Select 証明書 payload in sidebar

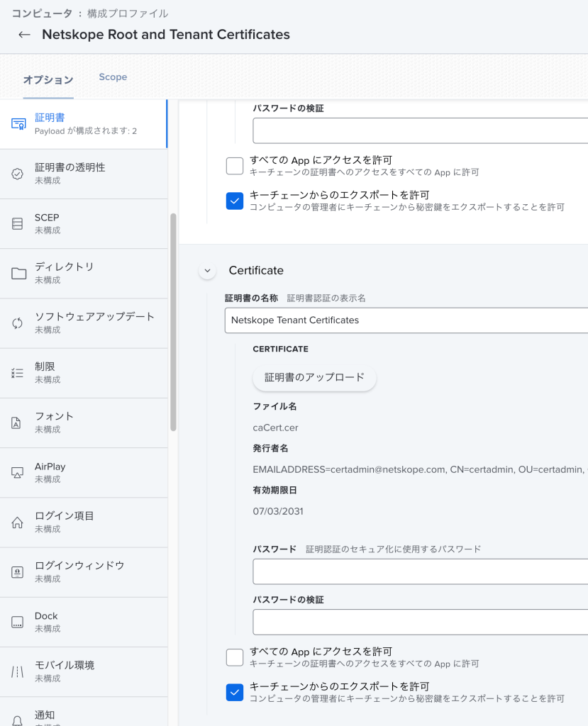coord(84,124)
